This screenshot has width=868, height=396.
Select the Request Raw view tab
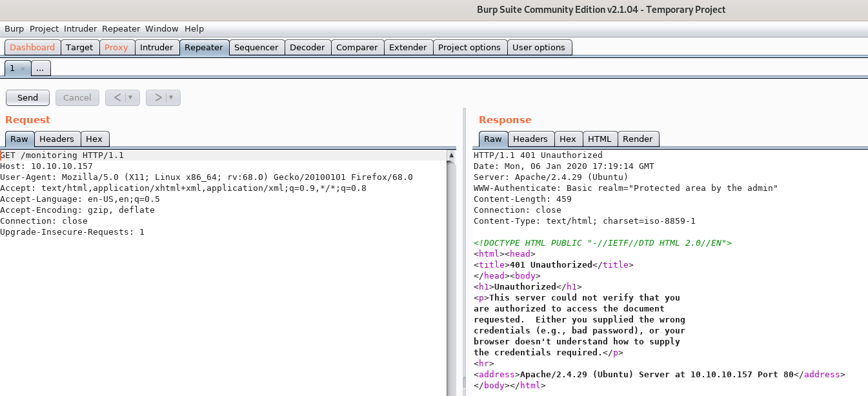click(x=19, y=139)
